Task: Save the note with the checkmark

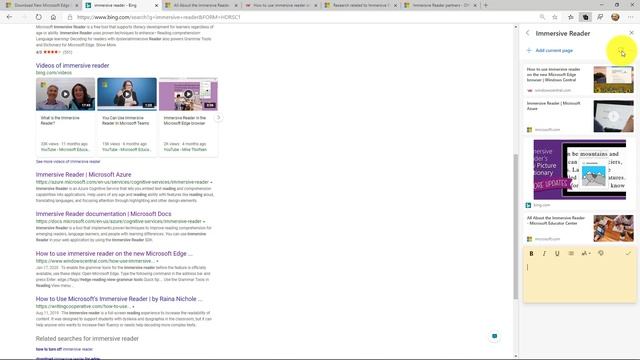Action: [x=628, y=253]
